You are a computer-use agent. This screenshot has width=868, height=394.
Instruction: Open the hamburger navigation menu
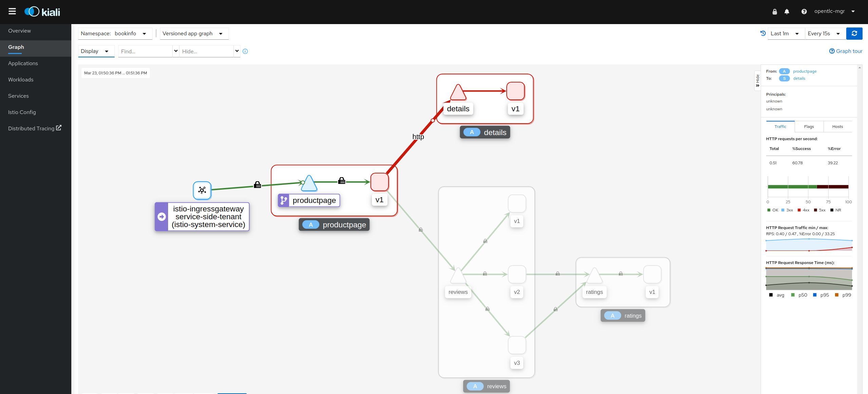tap(12, 12)
